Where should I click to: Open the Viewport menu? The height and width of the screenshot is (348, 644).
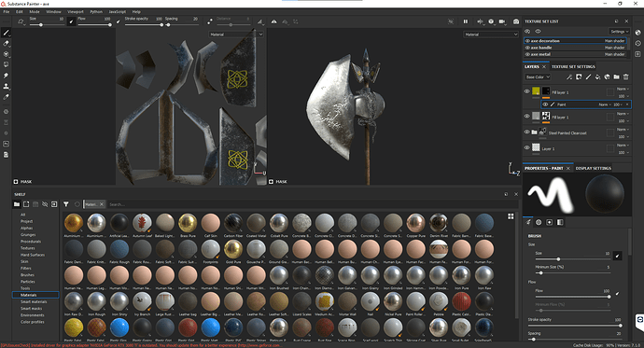tap(76, 11)
